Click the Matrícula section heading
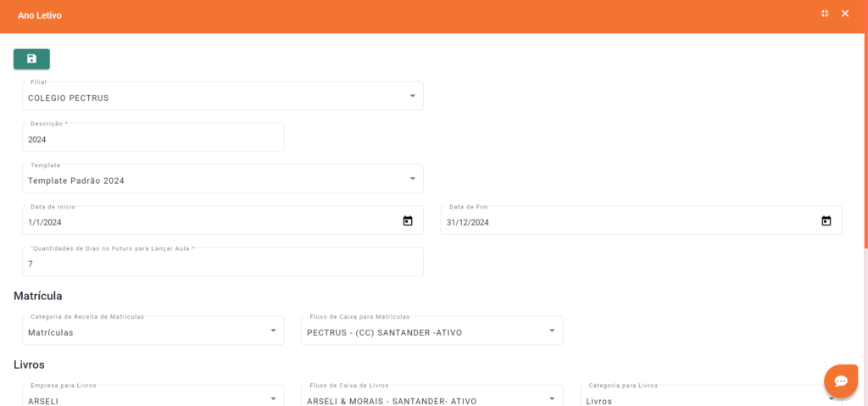The image size is (868, 406). pos(38,296)
